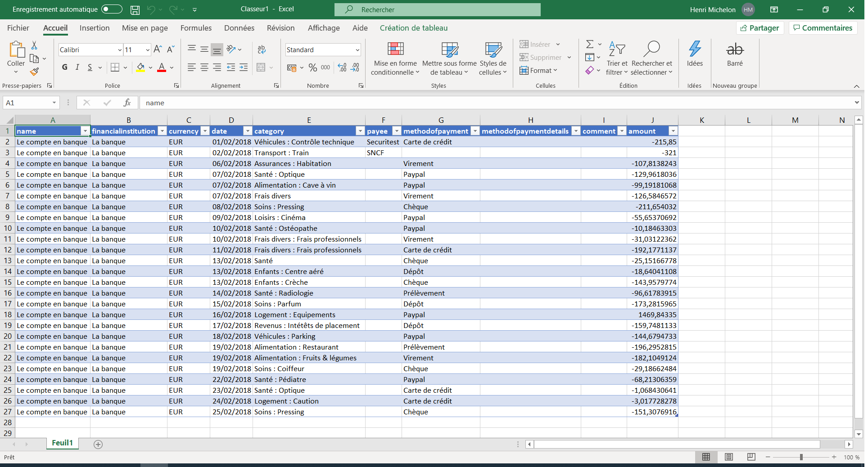Switch to Formules tab

point(196,28)
